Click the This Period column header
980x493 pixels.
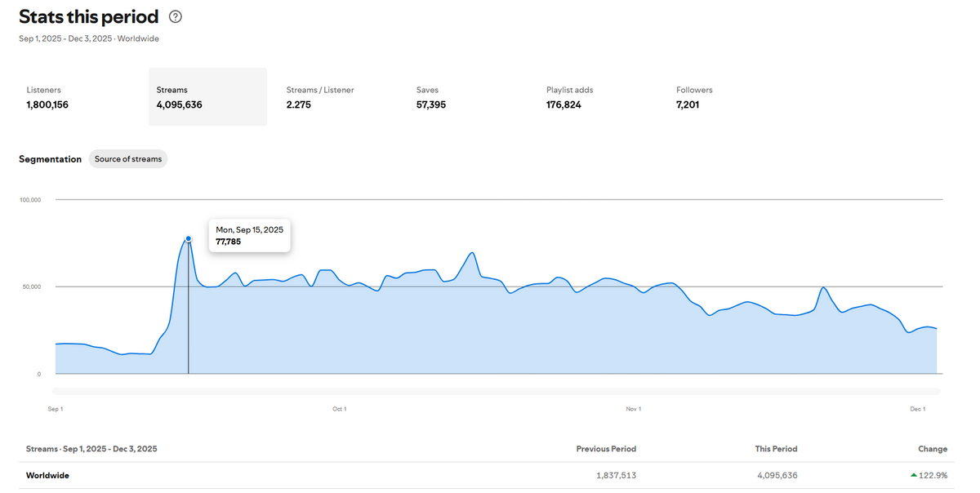pos(776,449)
